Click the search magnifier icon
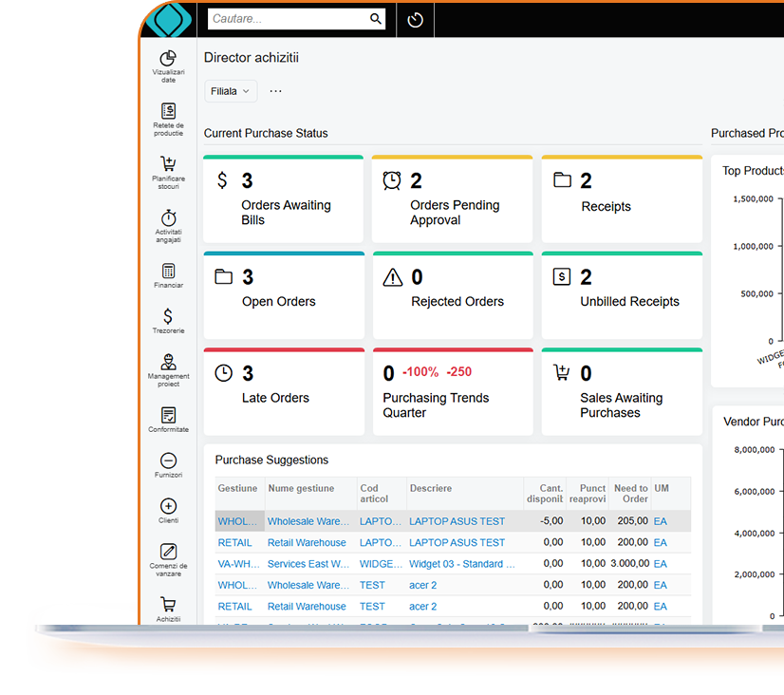This screenshot has width=784, height=695. [375, 18]
